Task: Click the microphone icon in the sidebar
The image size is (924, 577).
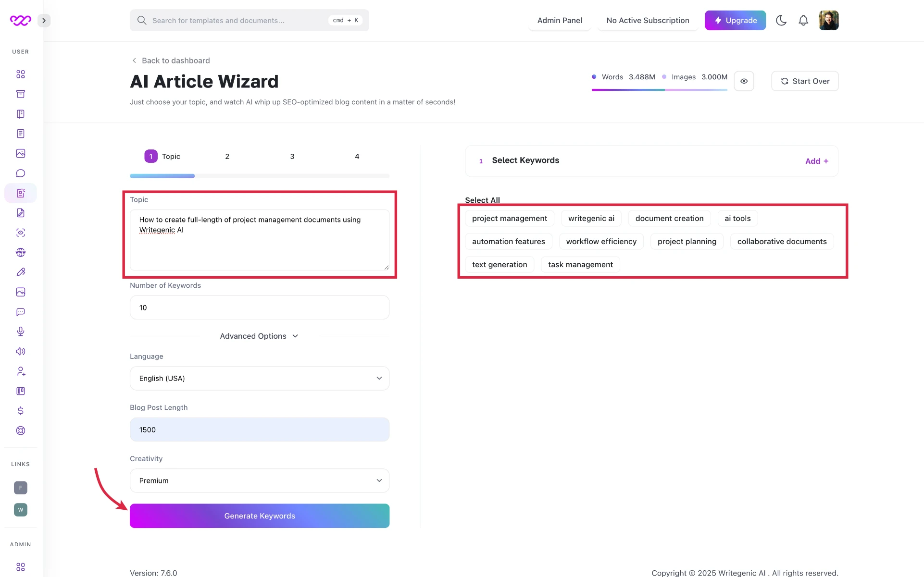Action: pyautogui.click(x=21, y=331)
